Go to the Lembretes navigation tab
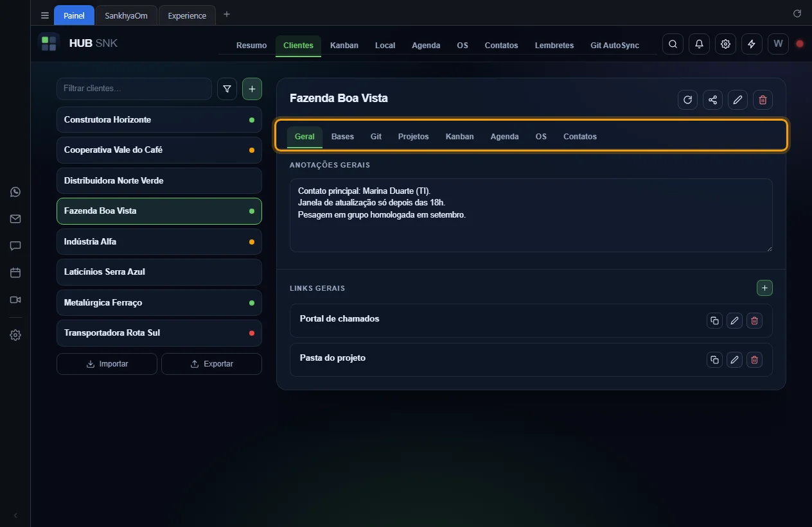 click(554, 46)
